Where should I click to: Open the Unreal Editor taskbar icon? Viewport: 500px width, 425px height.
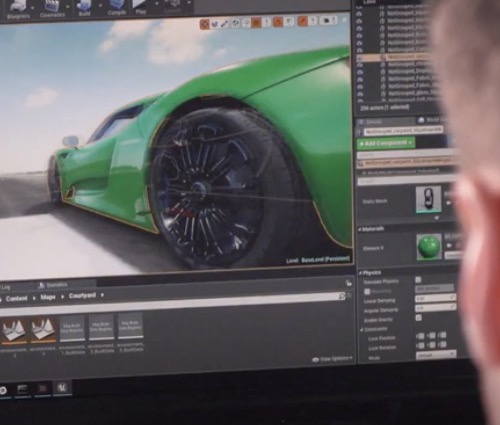point(62,387)
